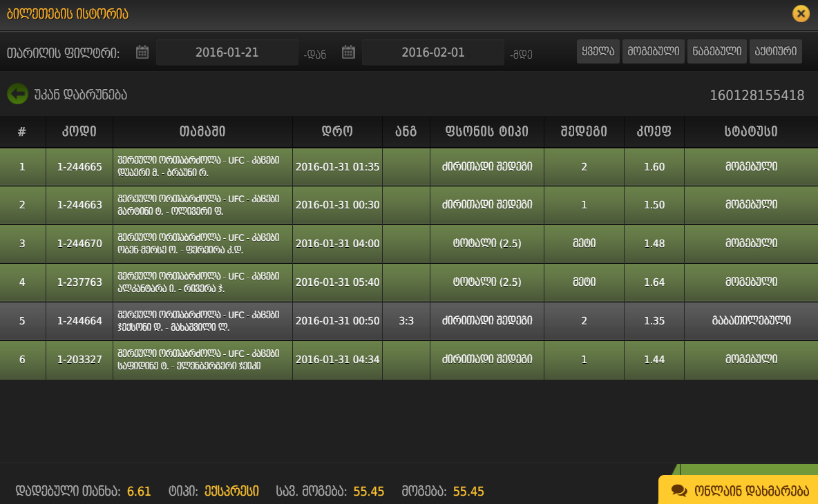Click the გაბათილებული status cell
This screenshot has height=504, width=818.
751,320
